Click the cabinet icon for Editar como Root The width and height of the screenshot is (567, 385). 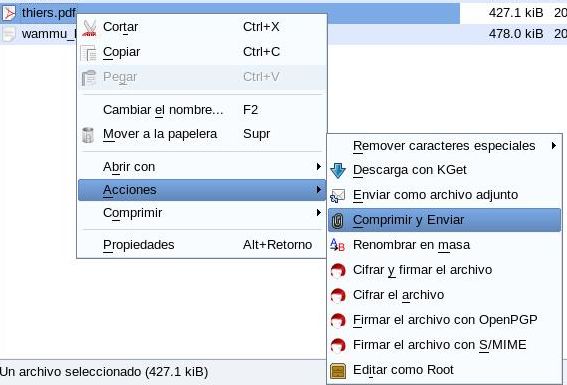pyautogui.click(x=338, y=371)
